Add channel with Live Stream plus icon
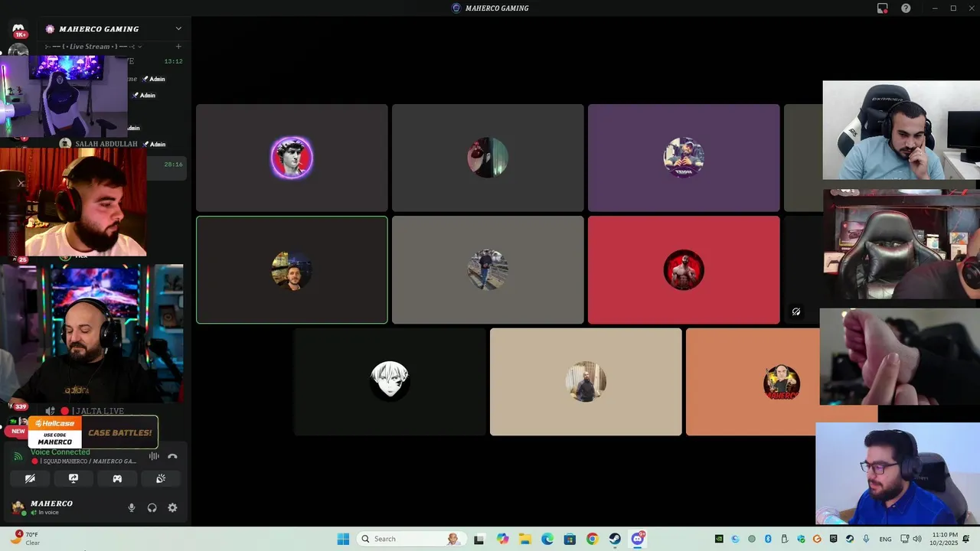This screenshot has height=551, width=980. [178, 47]
